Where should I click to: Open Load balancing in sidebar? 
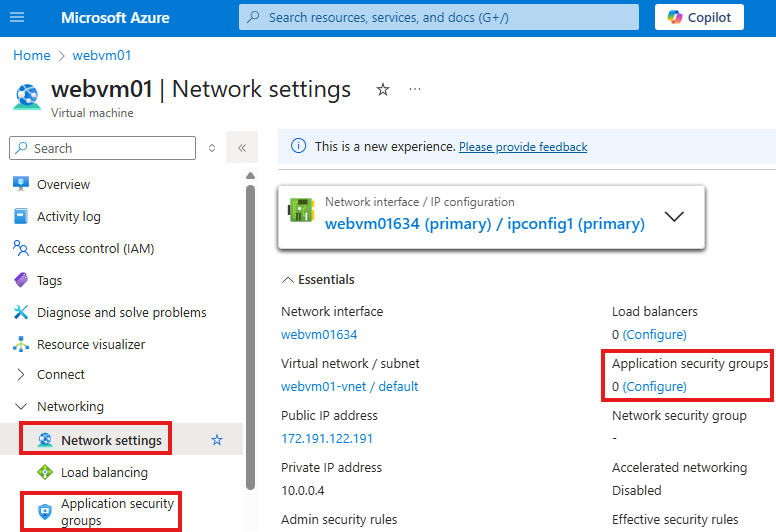coord(104,473)
